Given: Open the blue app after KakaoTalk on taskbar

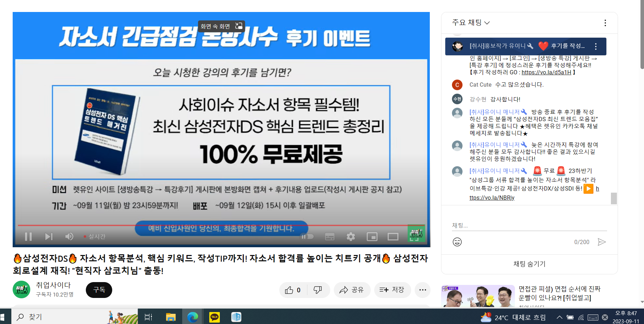Looking at the screenshot, I should (x=236, y=317).
